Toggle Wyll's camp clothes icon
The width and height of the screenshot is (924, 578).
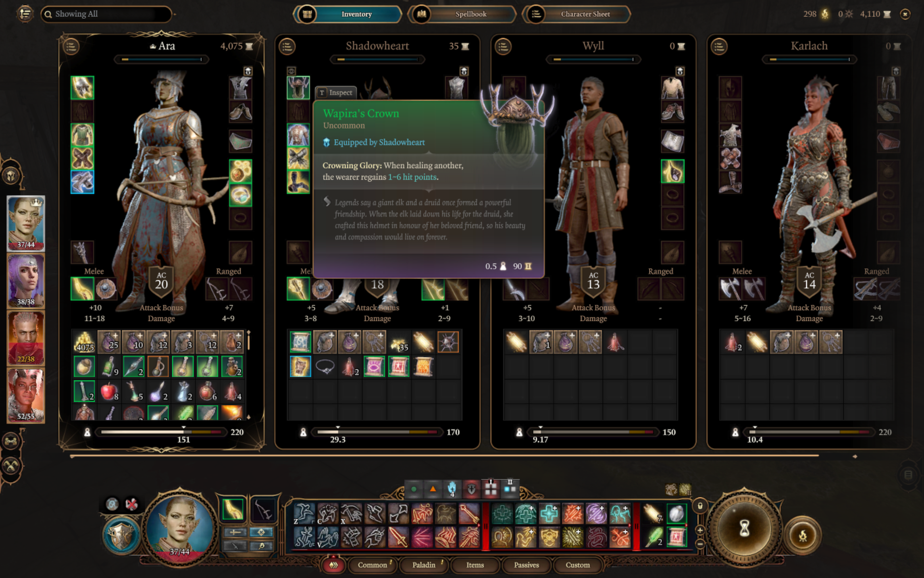tap(680, 71)
